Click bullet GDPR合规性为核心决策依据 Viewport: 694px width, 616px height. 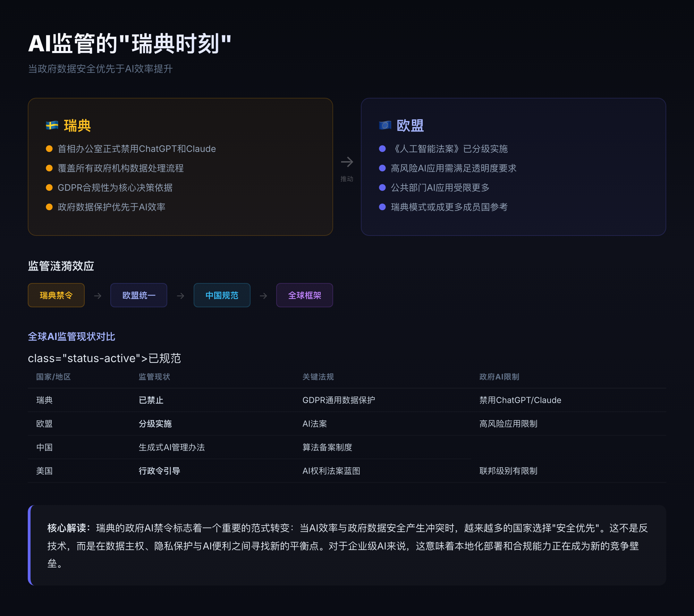(115, 188)
